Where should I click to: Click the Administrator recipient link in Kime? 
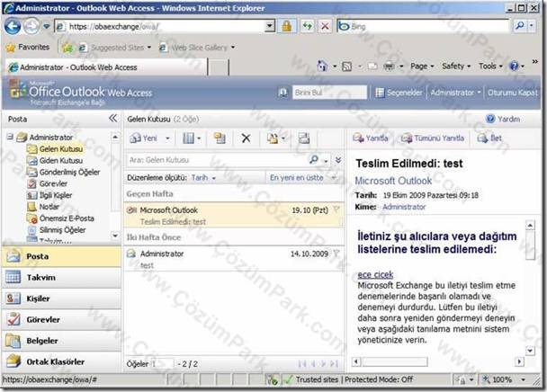click(404, 207)
